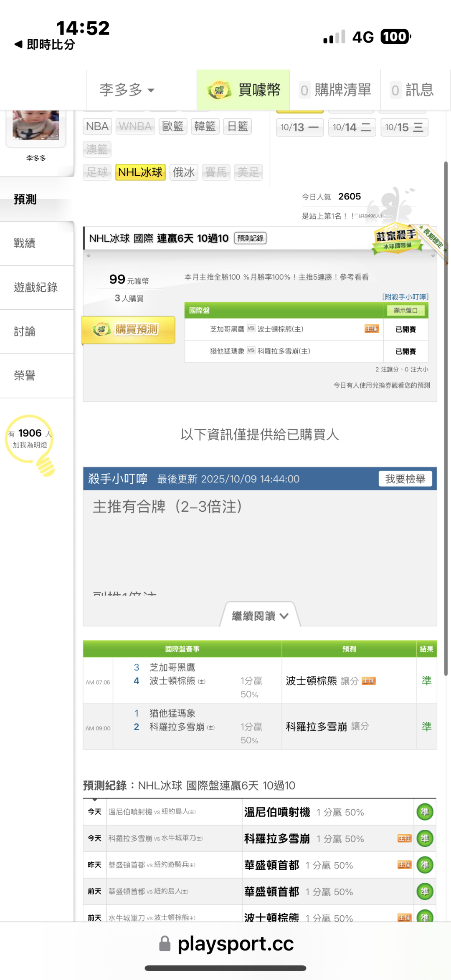The width and height of the screenshot is (451, 980).
Task: Select the 10/14 date filter
Action: [x=352, y=127]
